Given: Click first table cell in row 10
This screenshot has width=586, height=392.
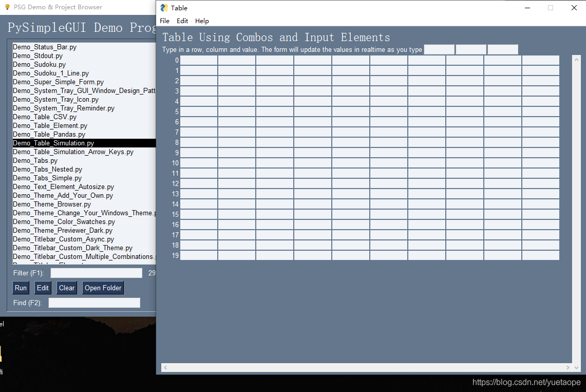Looking at the screenshot, I should 199,163.
